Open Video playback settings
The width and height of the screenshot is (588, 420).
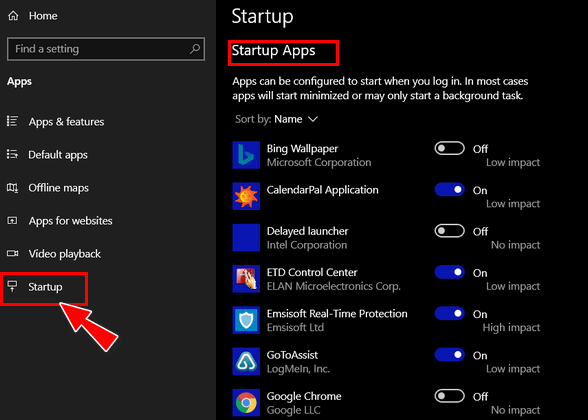pyautogui.click(x=54, y=254)
